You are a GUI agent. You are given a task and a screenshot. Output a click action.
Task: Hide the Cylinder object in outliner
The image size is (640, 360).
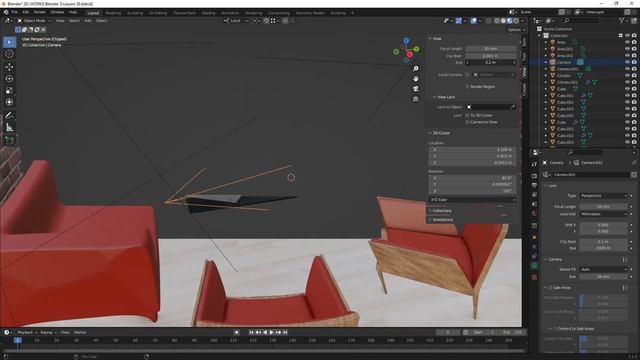(627, 76)
